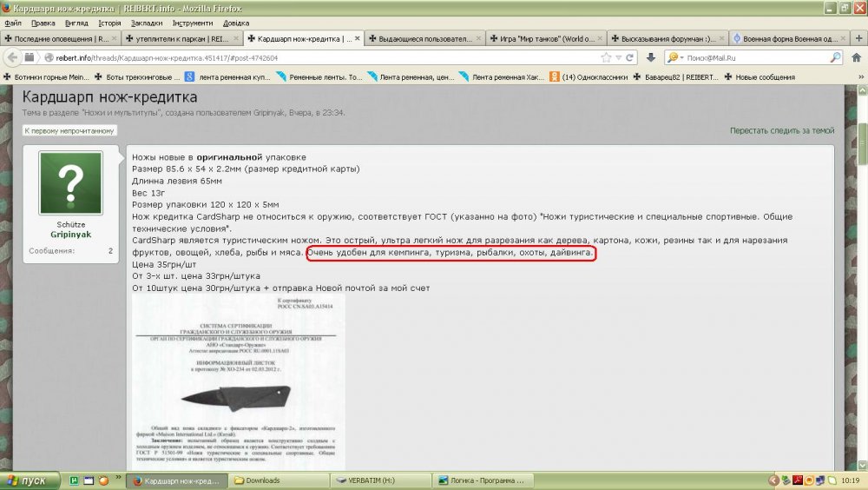This screenshot has height=490, width=868.
Task: Switch to VERBATIM (H:) taskbar window
Action: coord(381,480)
